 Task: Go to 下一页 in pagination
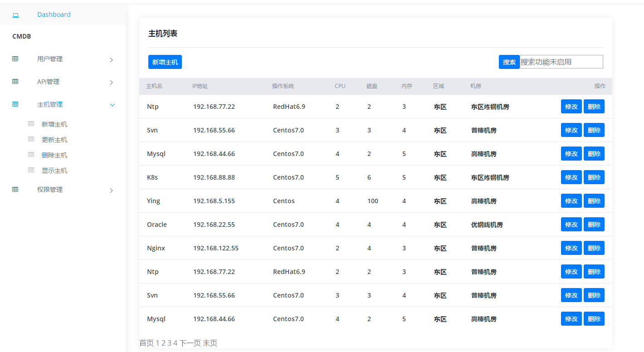190,343
